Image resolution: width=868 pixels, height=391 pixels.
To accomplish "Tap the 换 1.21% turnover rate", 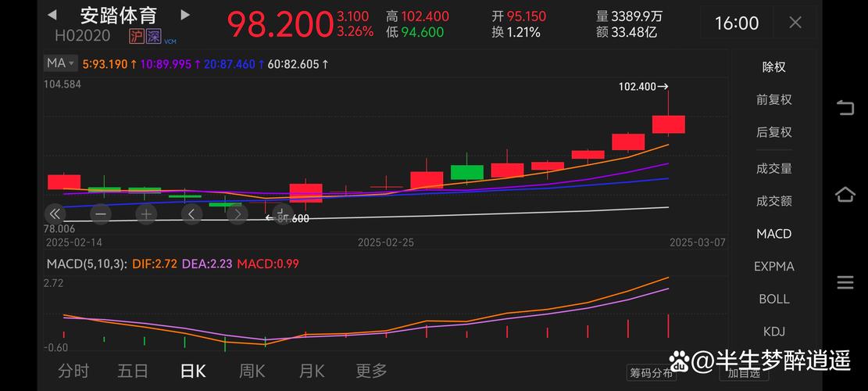I will (x=516, y=32).
